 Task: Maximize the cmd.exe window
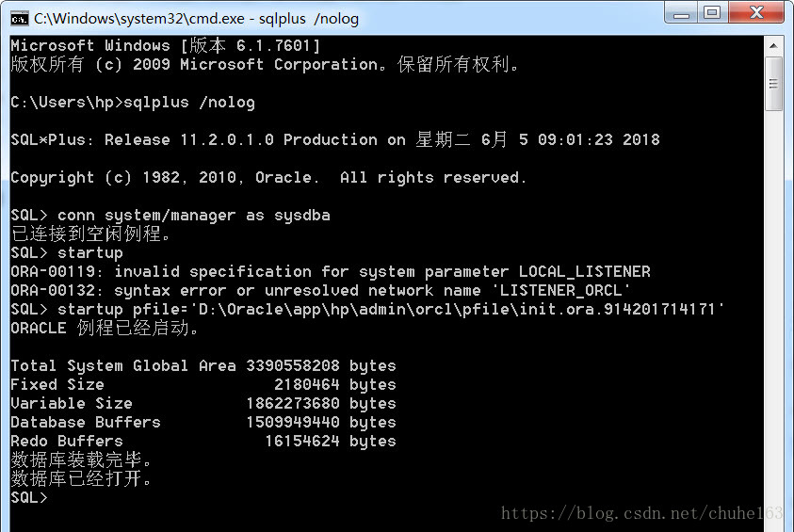(x=712, y=12)
